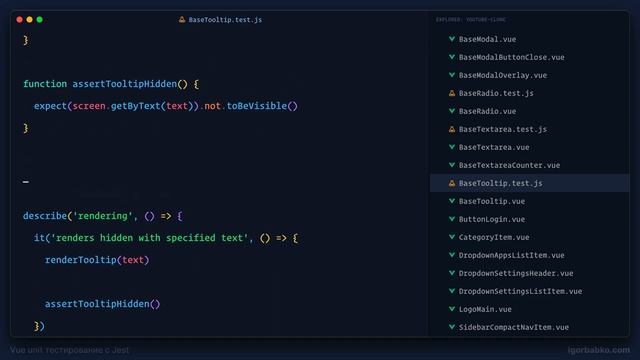Click the renderTooltip(text) call

97,260
